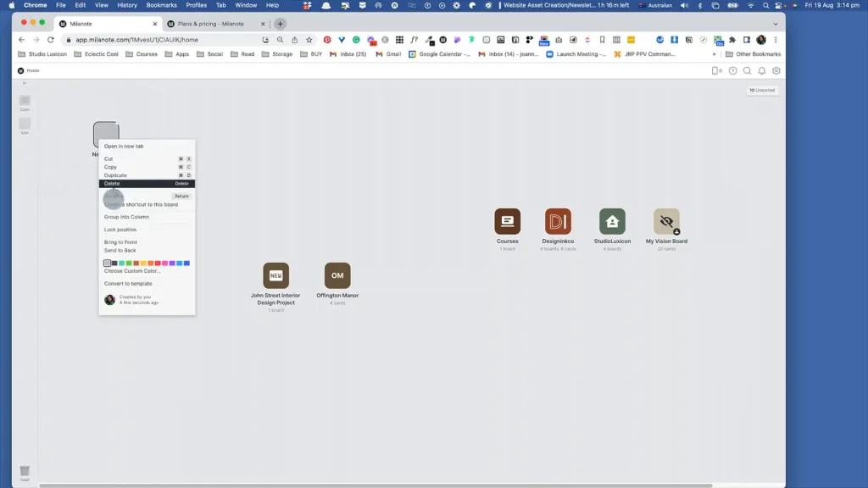Open the Milanote help question-mark icon
Screen dimensions: 868x488
pyautogui.click(x=733, y=71)
